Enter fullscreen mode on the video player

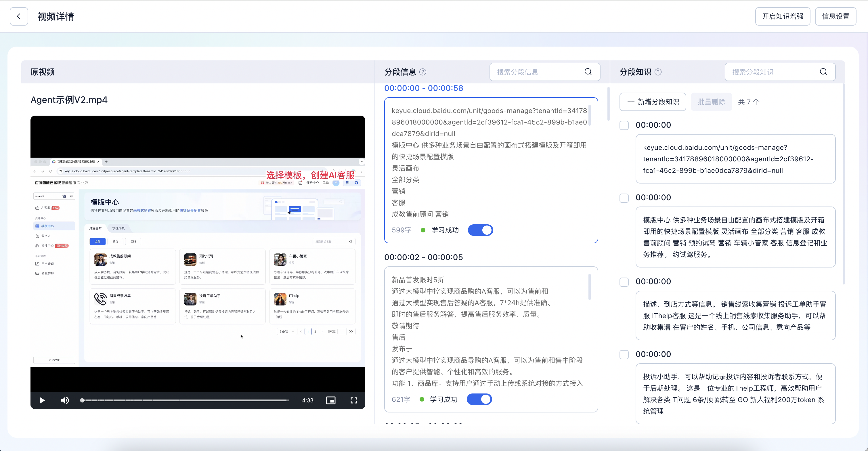click(x=353, y=400)
